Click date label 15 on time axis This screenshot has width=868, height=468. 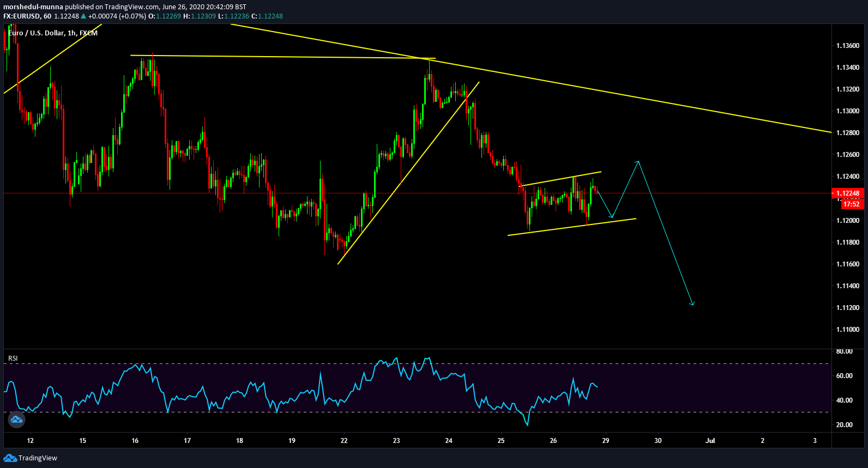coord(83,441)
